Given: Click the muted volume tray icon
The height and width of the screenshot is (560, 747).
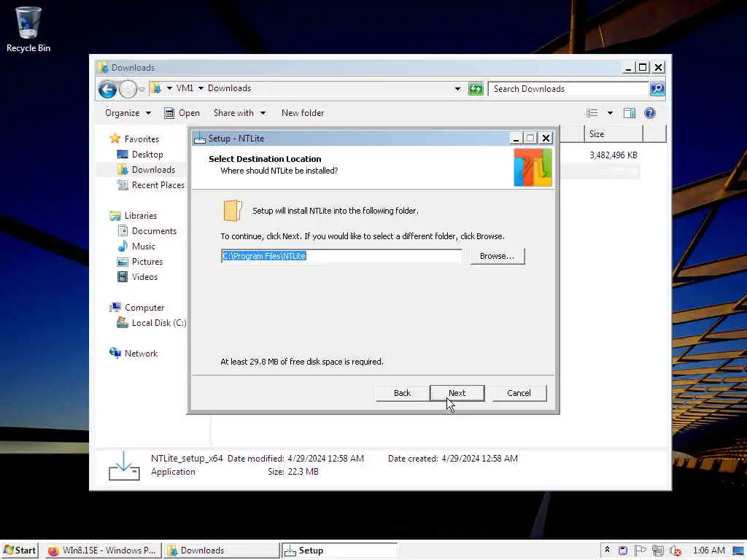Looking at the screenshot, I should [675, 551].
